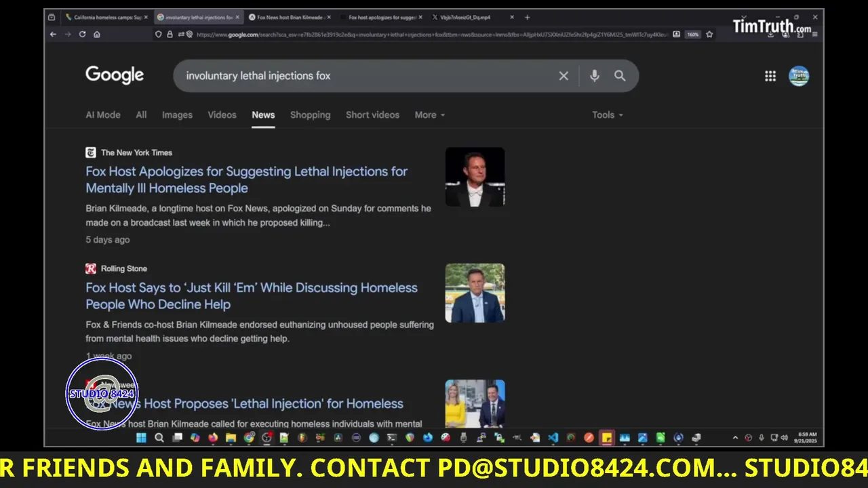Click the browser URL address bar
This screenshot has width=868, height=488.
(x=431, y=35)
